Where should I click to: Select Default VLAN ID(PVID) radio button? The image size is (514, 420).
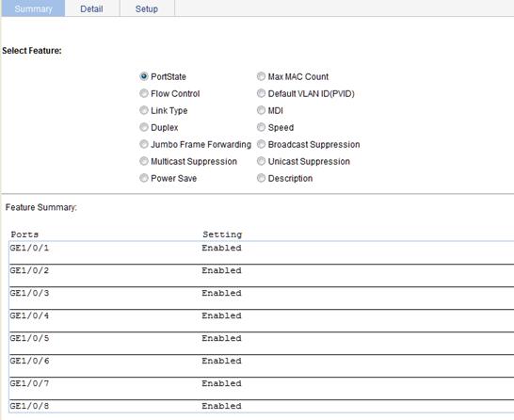[x=261, y=93]
